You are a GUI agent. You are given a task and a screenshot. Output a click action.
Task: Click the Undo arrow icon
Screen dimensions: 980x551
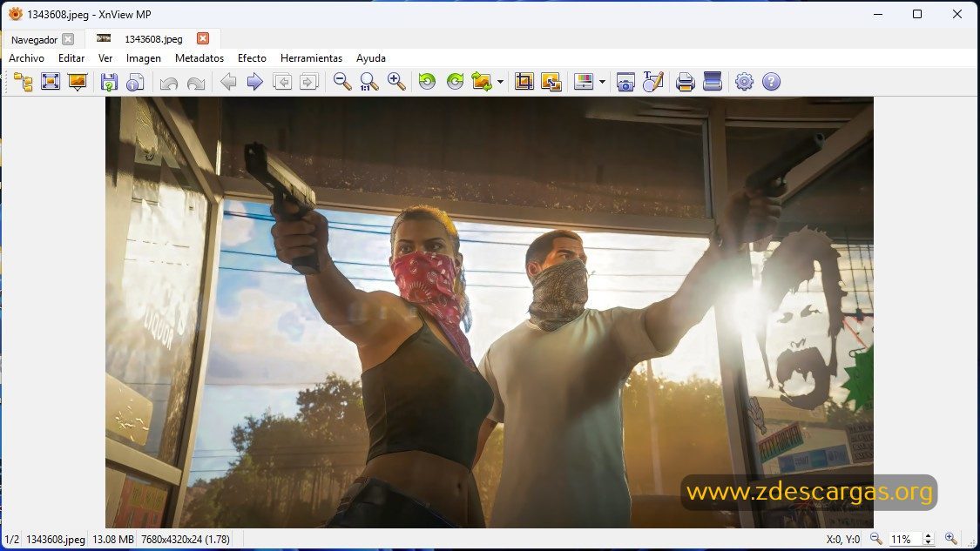point(169,82)
